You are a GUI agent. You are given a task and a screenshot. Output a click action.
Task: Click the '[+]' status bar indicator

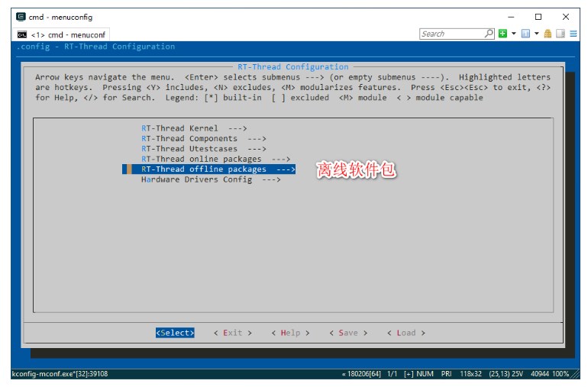409,374
